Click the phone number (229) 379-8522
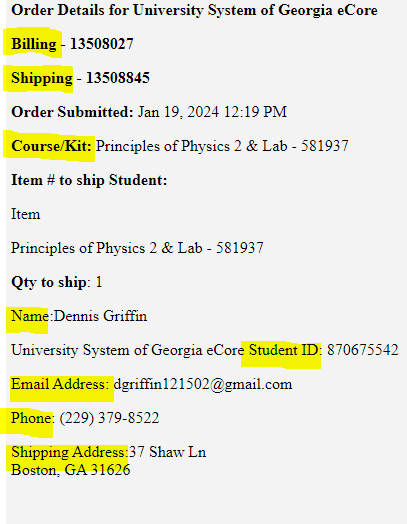 coord(109,418)
